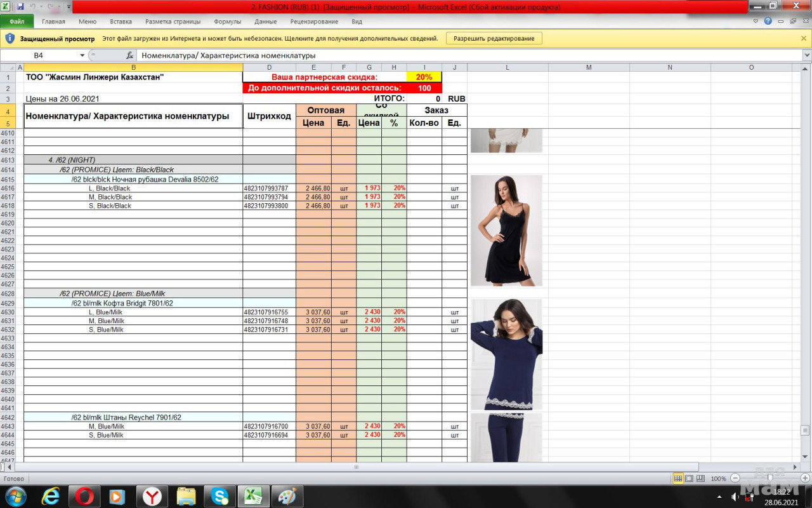Viewport: 812px width, 508px height.
Task: Click the Save icon in quick access toolbar
Action: tap(20, 6)
